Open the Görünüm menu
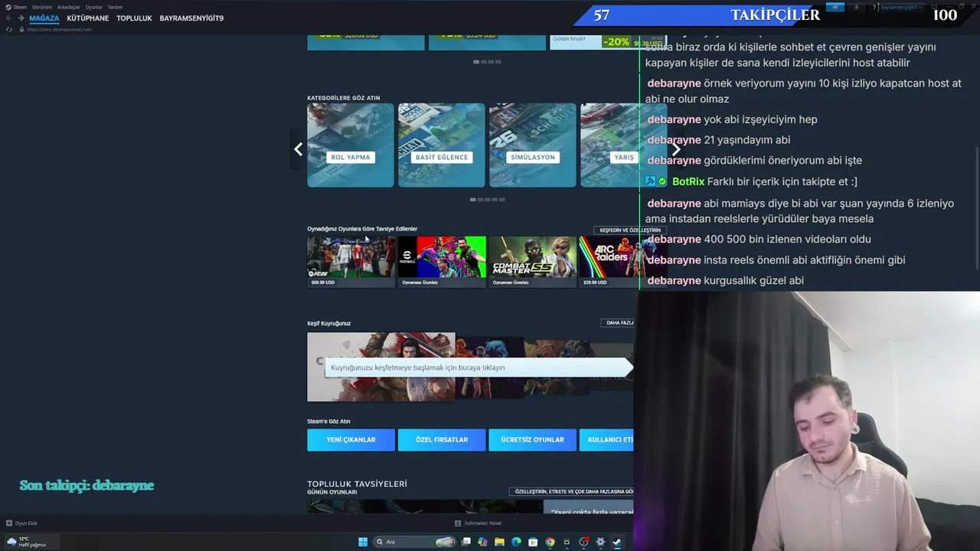 coord(42,7)
